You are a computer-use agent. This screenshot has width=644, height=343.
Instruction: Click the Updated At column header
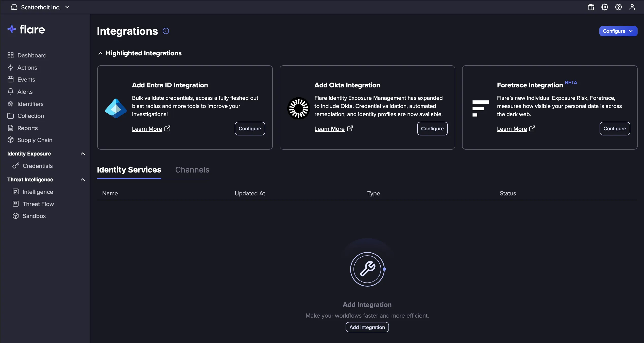[250, 193]
